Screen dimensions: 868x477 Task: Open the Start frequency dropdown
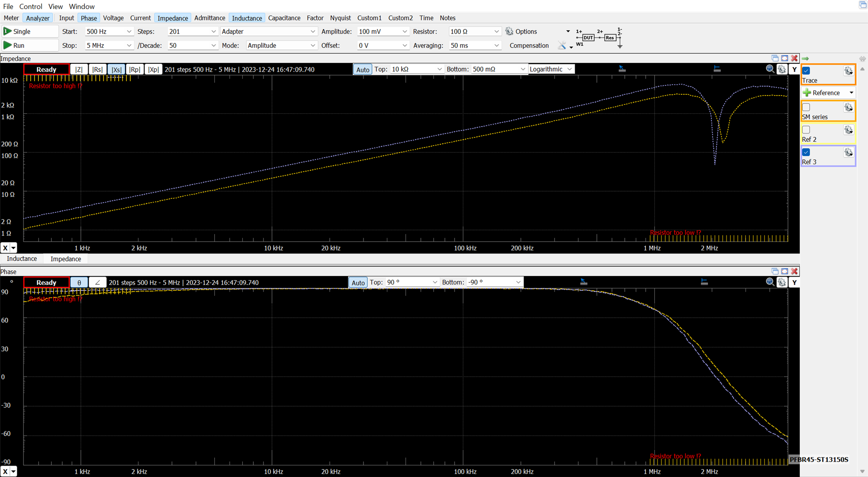(x=109, y=31)
